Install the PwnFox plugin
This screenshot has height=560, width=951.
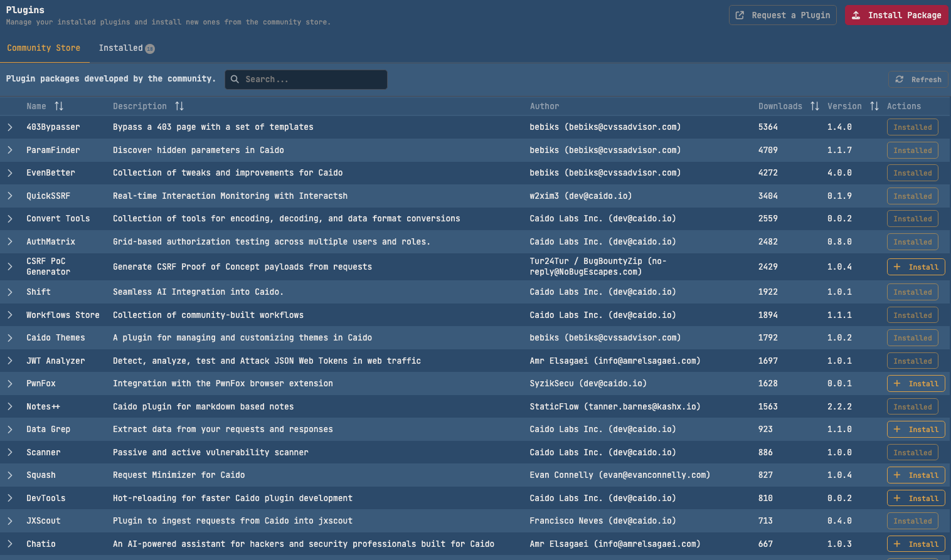point(916,383)
